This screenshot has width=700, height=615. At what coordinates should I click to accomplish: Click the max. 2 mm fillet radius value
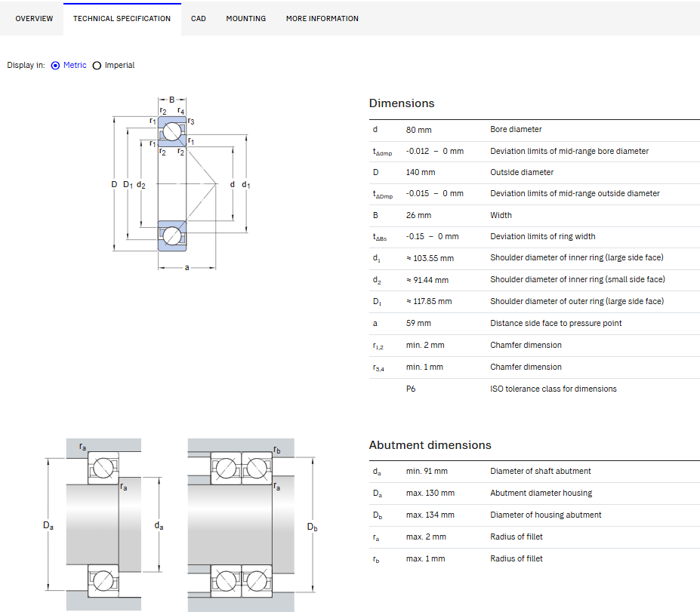(x=426, y=537)
